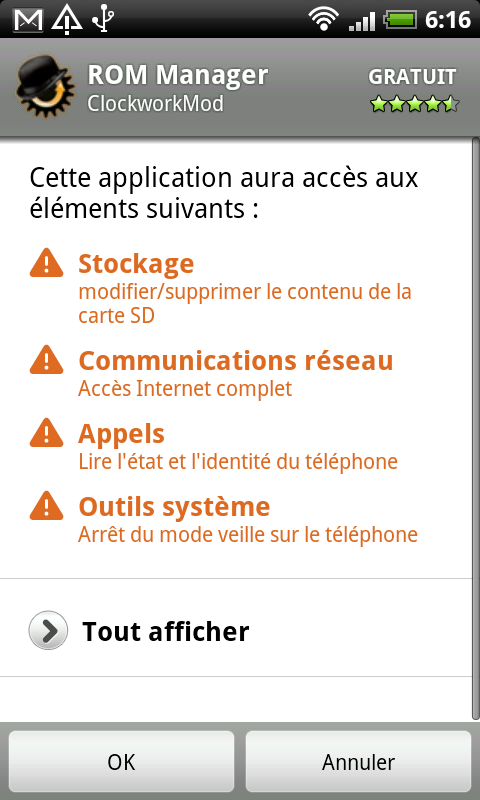Tap the USB connection icon in status bar

(103, 19)
